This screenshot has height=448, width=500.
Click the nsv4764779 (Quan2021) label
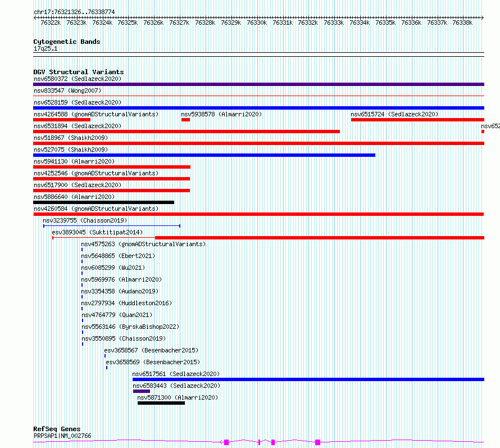pos(117,315)
